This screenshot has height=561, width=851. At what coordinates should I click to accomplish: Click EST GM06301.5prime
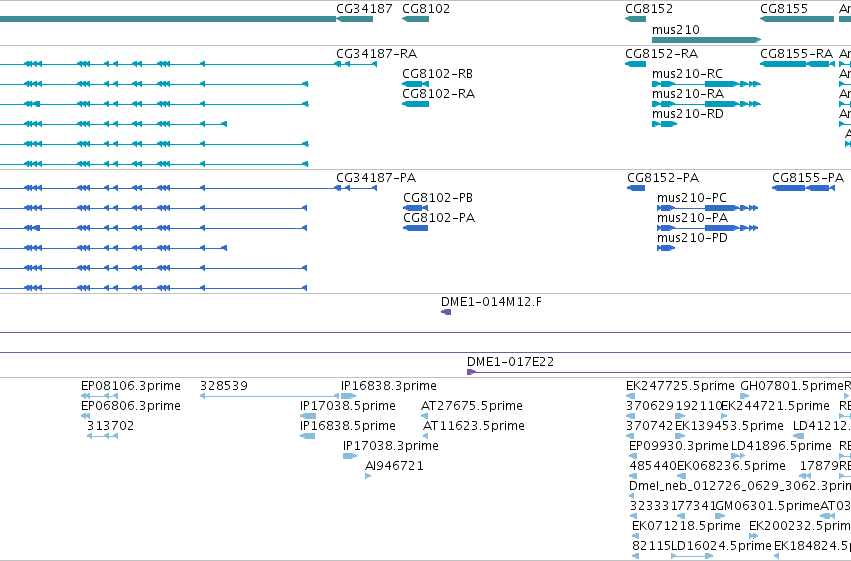click(x=767, y=506)
